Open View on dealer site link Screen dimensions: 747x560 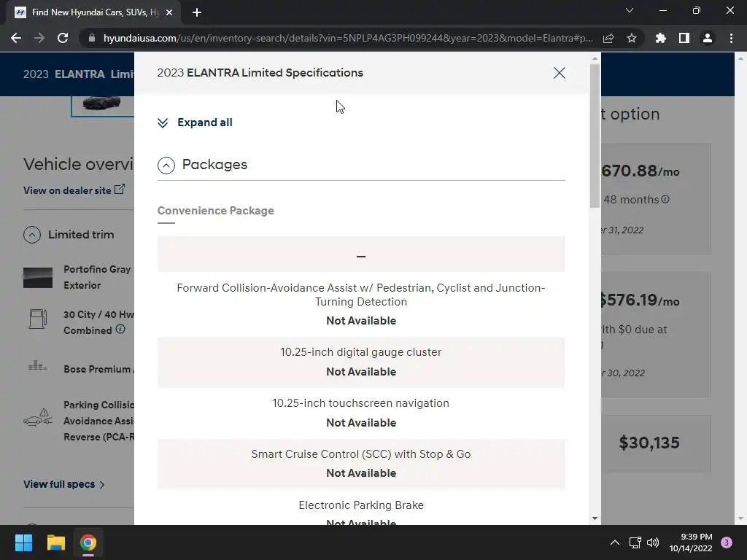pos(67,190)
